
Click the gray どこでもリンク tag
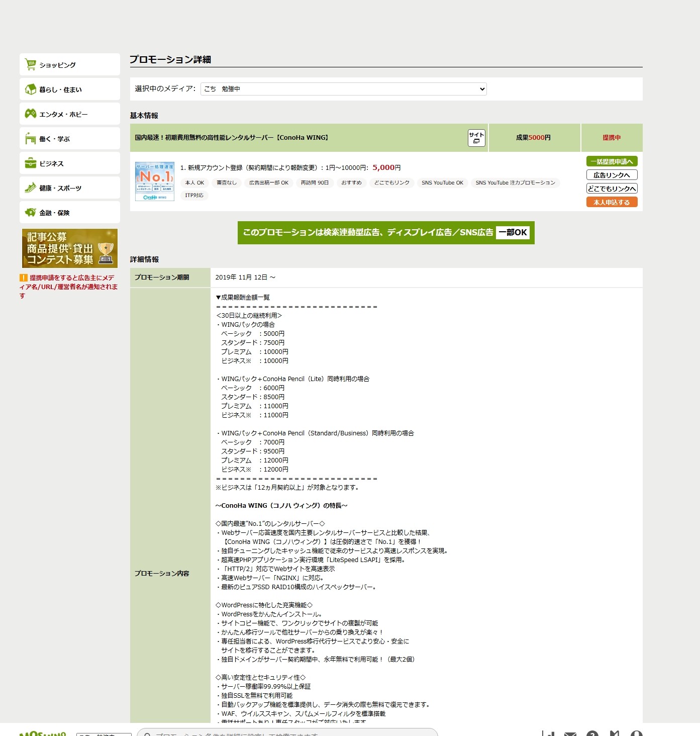392,183
